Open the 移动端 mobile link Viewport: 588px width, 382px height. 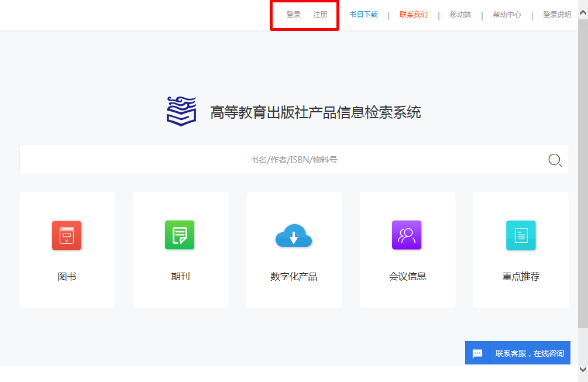tap(460, 15)
